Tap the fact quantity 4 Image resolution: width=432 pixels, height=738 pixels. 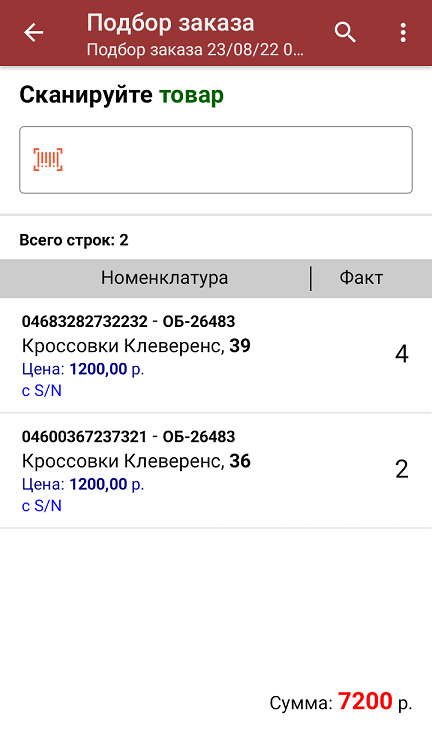point(401,354)
